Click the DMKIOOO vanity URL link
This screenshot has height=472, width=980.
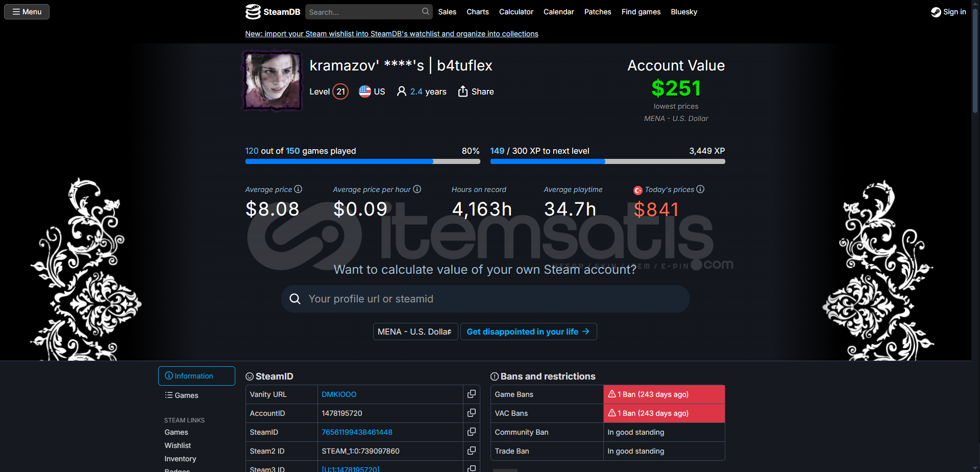click(x=339, y=394)
